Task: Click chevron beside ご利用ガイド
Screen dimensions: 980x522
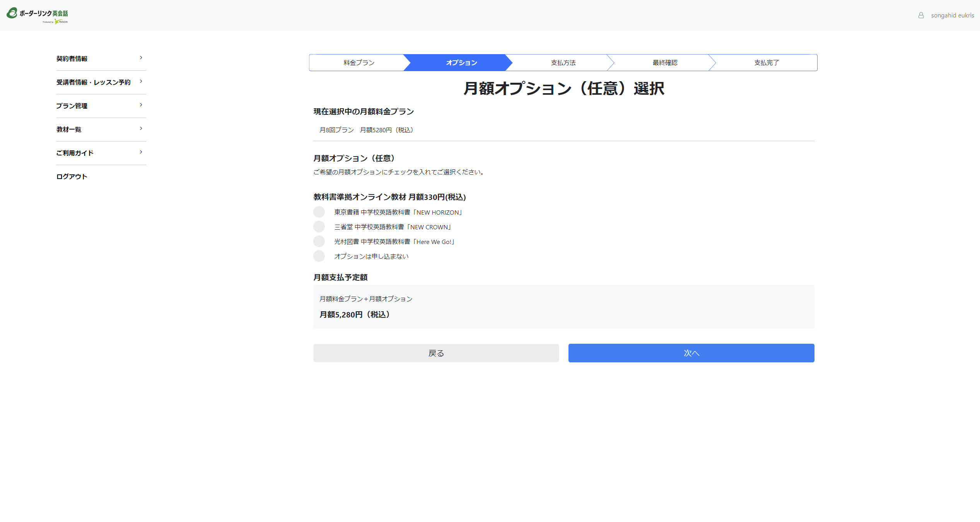Action: tap(141, 152)
